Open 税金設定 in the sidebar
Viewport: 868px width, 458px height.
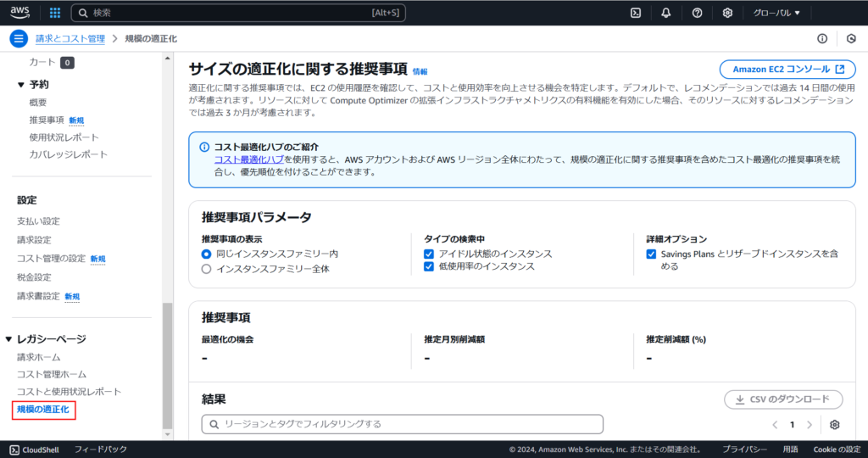(34, 276)
